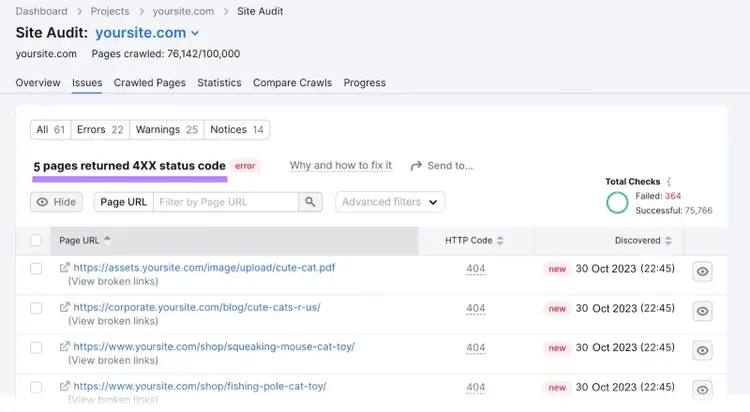Expand the yoursite.com project dropdown chevron
This screenshot has width=750, height=412.
[195, 33]
